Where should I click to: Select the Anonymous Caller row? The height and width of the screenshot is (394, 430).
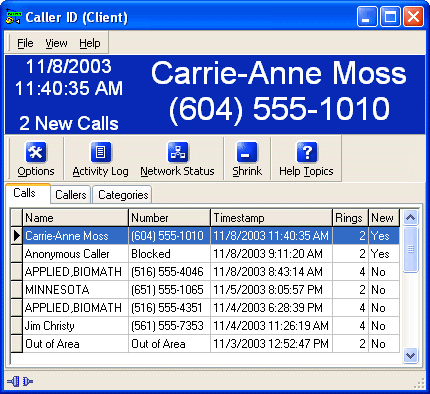click(211, 254)
